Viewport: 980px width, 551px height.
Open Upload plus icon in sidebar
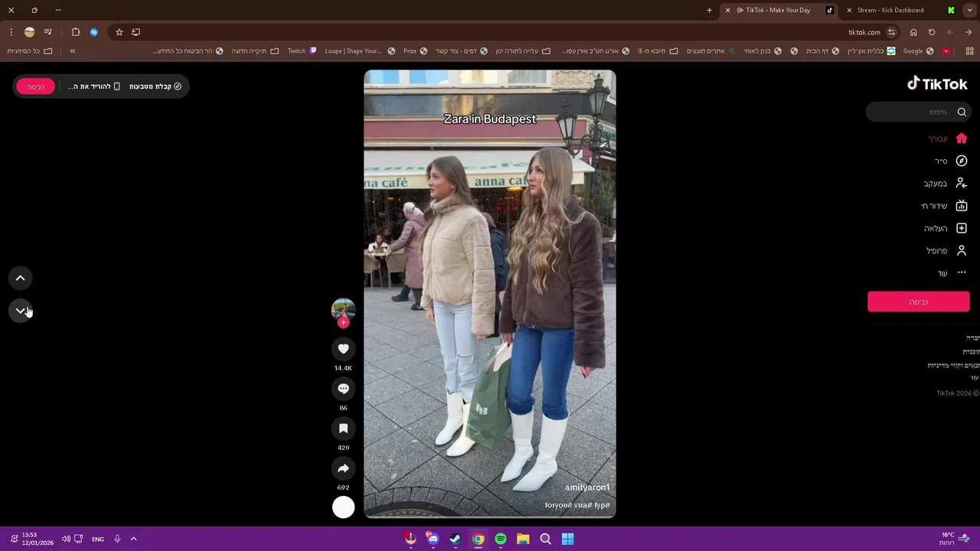point(962,228)
